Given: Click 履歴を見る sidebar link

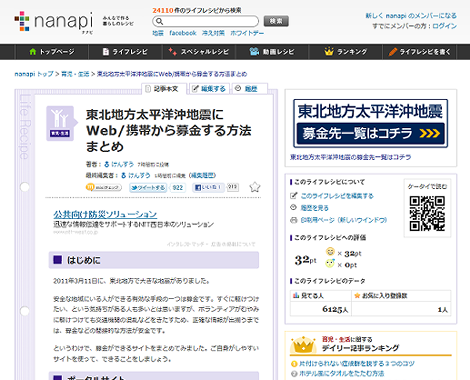Looking at the screenshot, I should pos(314,208).
